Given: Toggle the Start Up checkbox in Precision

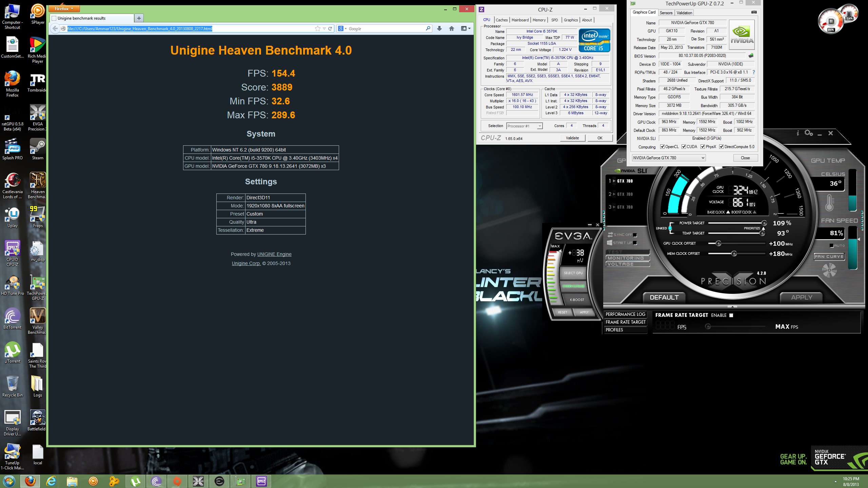Looking at the screenshot, I should [x=635, y=243].
